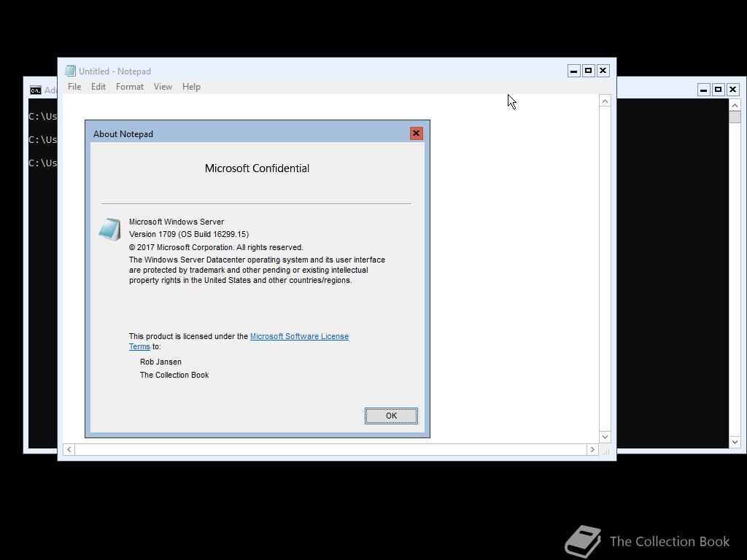
Task: Click Notepad's vertical scrollbar down arrow
Action: coord(605,437)
